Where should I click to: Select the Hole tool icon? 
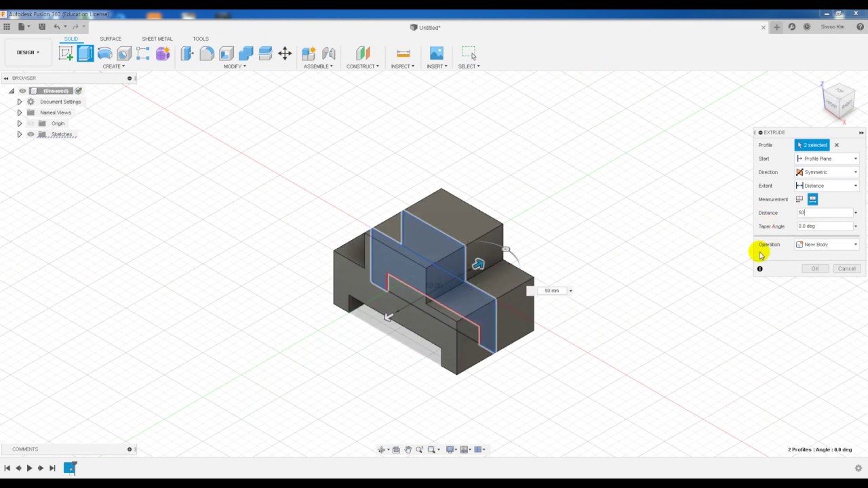pos(124,54)
